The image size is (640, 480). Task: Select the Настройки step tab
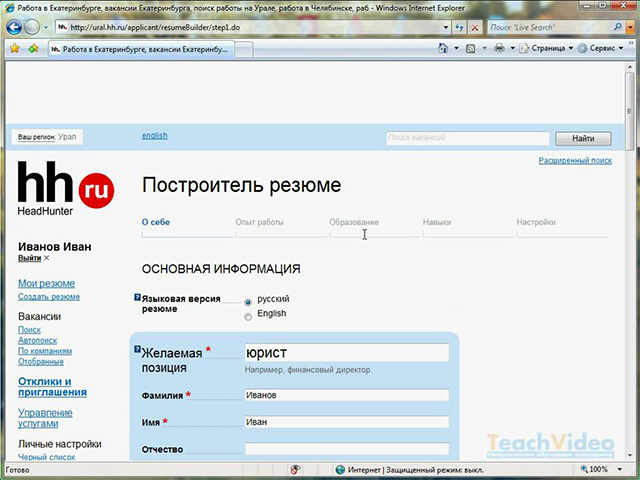pos(536,222)
